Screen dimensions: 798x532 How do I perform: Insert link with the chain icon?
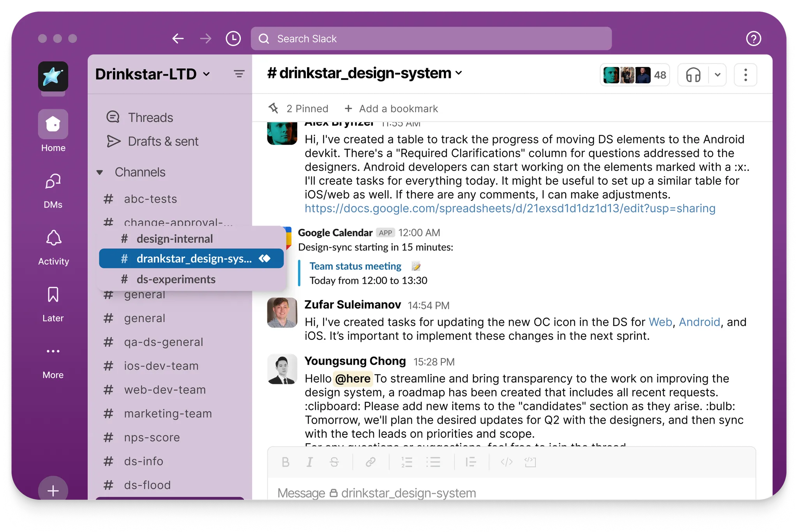pos(370,462)
